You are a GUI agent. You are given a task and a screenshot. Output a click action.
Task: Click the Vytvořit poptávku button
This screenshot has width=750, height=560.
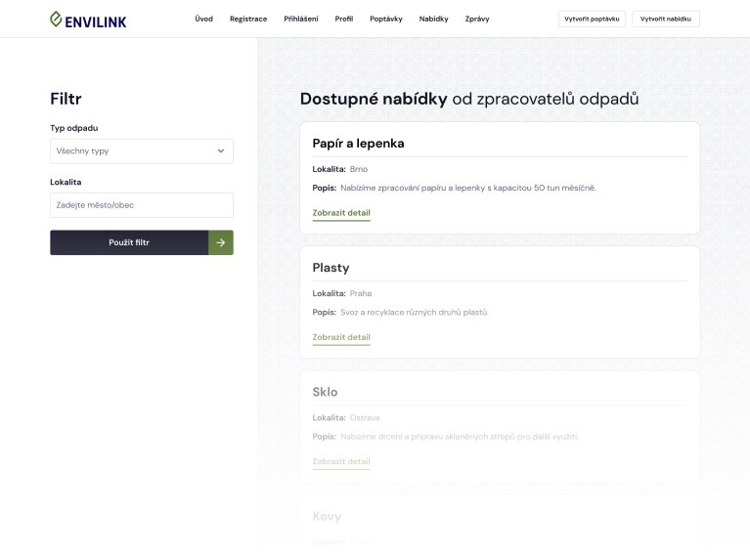592,19
